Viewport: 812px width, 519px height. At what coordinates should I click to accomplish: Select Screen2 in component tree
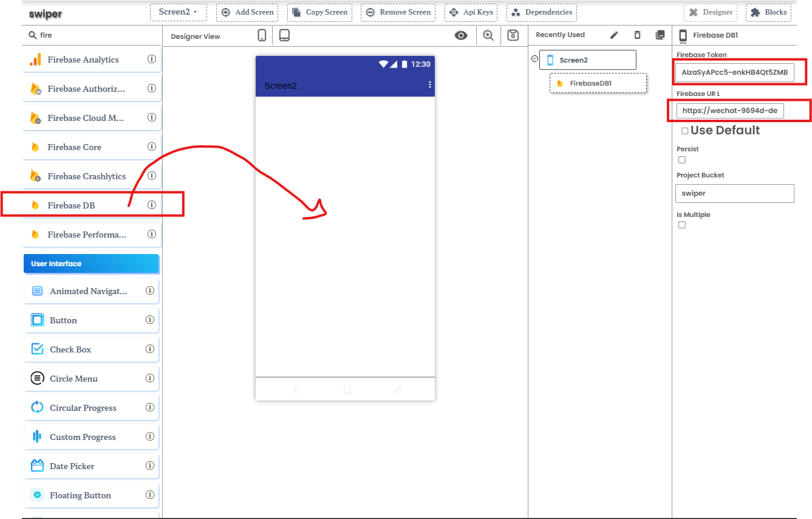pos(588,60)
